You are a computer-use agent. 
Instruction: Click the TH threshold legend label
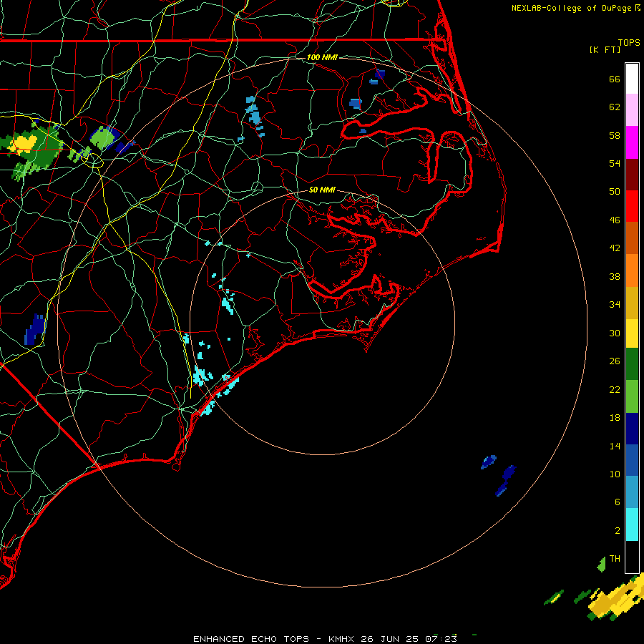click(x=615, y=558)
